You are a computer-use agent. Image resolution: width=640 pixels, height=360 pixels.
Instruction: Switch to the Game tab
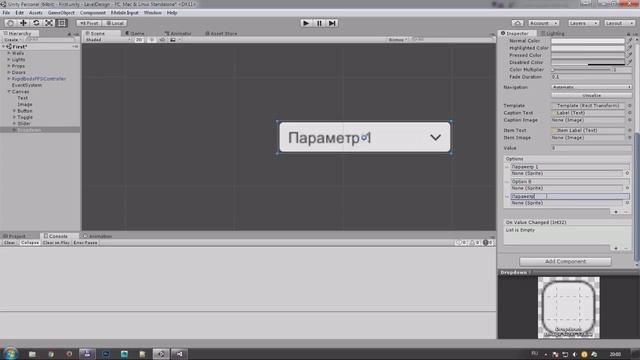(135, 33)
